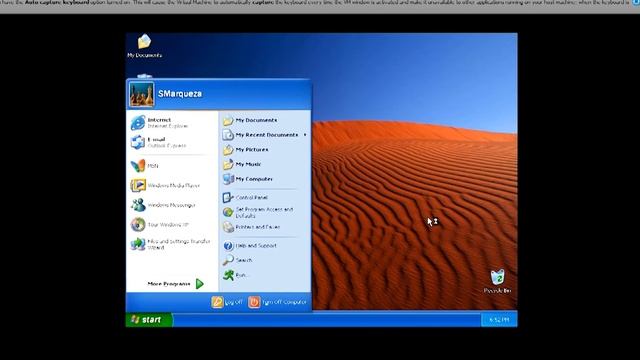The image size is (640, 360).
Task: Choose the My Computer menu label
Action: 254,179
